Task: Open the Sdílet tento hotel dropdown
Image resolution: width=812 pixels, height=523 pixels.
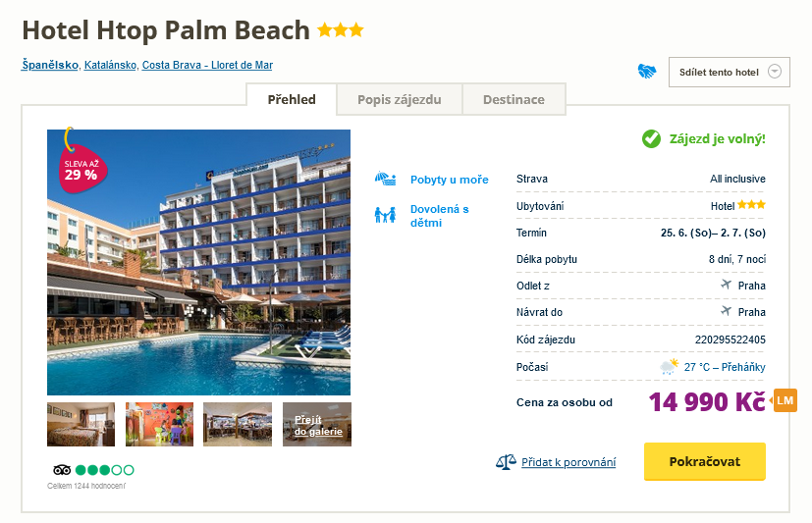Action: click(730, 72)
